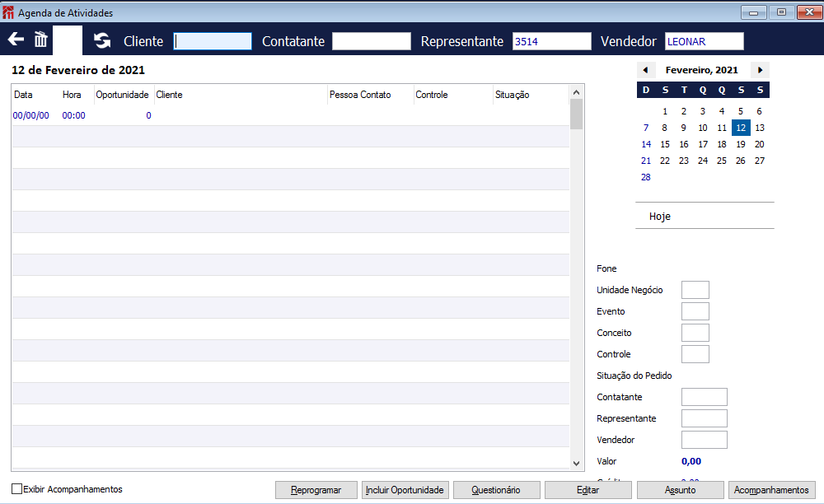Image resolution: width=824 pixels, height=504 pixels.
Task: Open the Acompanhamentos button
Action: tap(771, 490)
